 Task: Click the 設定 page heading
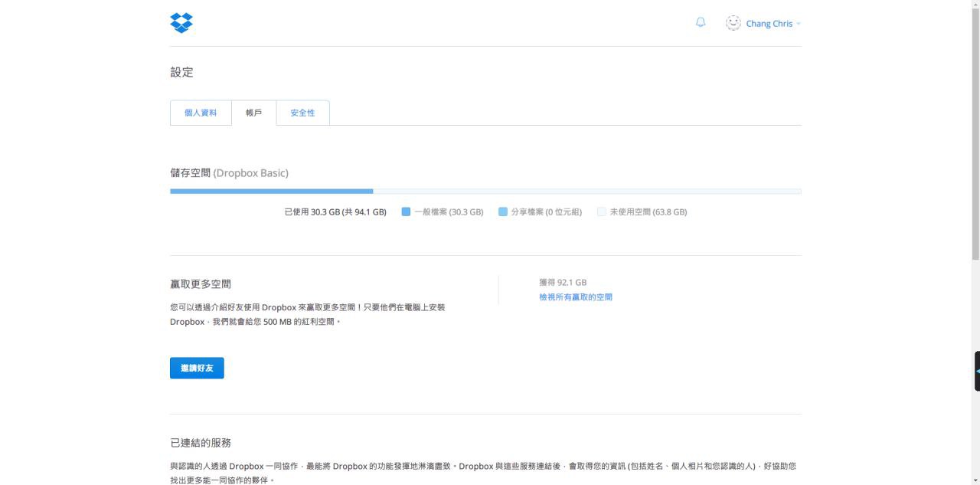pyautogui.click(x=181, y=72)
